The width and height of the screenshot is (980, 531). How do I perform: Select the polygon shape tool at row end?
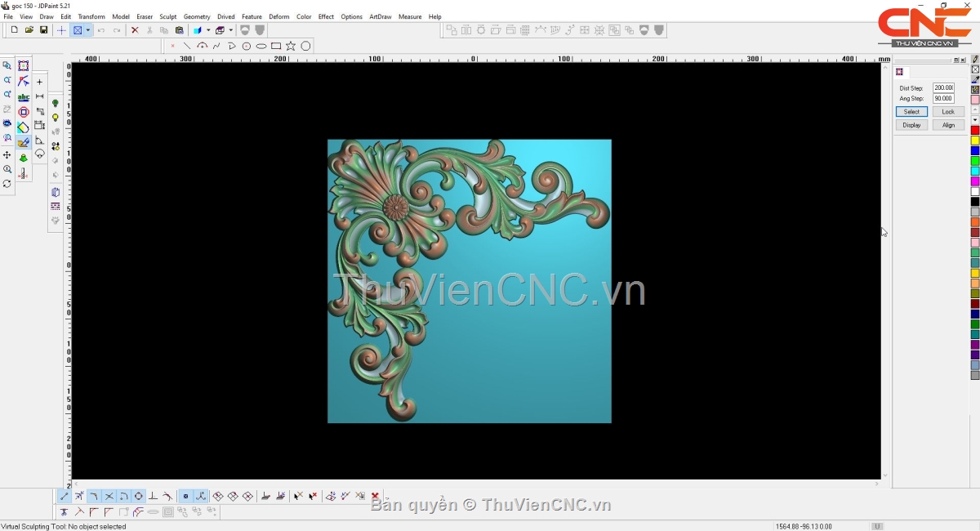coord(305,46)
